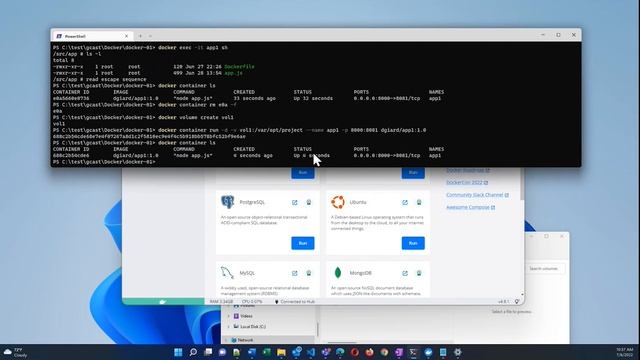Click the MySQL dolphin logo

pos(227,273)
